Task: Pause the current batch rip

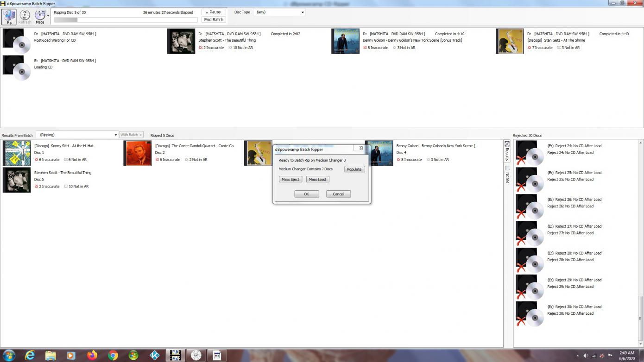Action: [214, 12]
